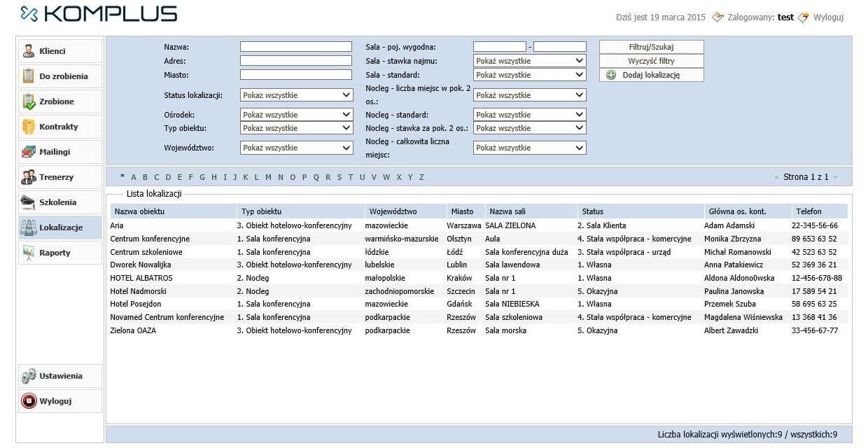Open Ośrodek dropdown

297,115
